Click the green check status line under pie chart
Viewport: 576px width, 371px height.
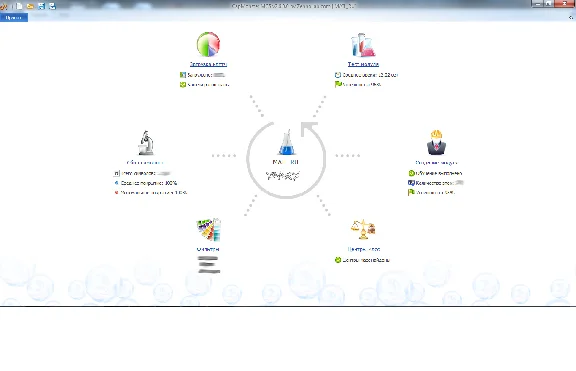coord(204,85)
